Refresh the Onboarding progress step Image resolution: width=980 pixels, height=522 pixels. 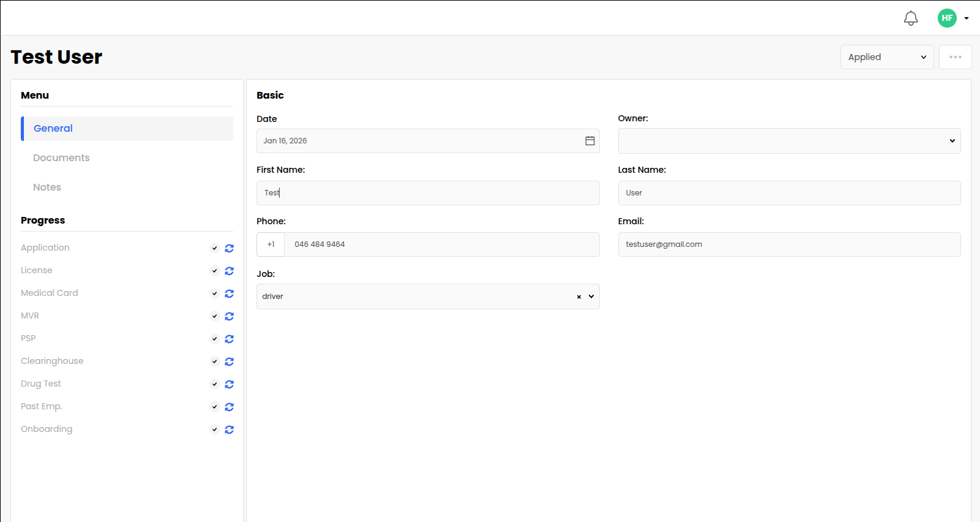[x=230, y=429]
